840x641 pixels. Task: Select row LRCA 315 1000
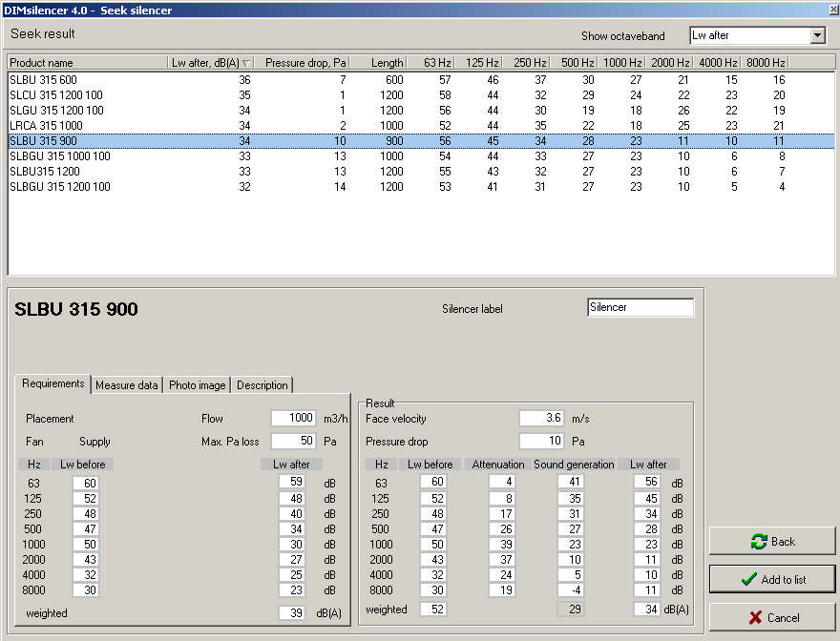pyautogui.click(x=421, y=125)
